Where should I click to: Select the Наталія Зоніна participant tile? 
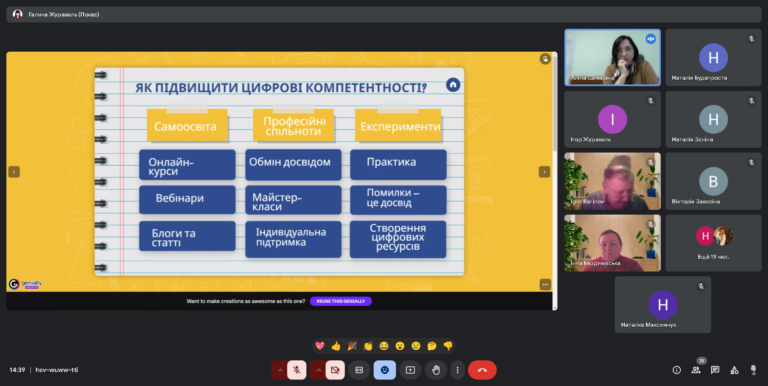tap(713, 119)
